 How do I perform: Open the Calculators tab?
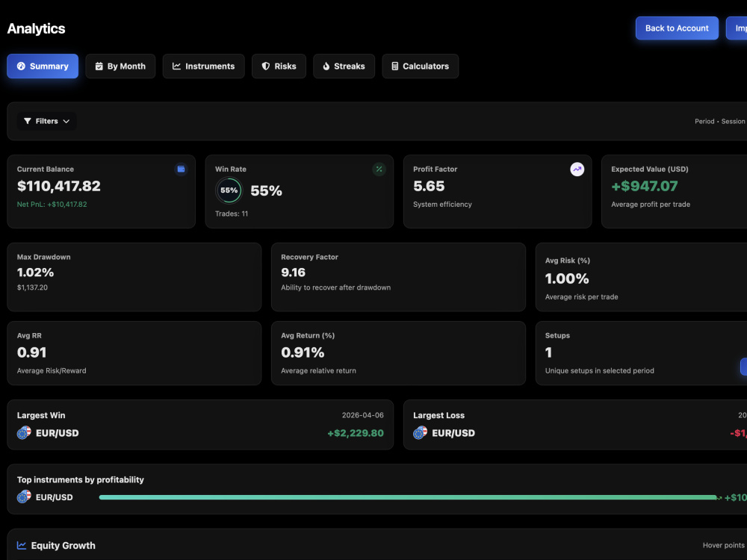pos(420,66)
